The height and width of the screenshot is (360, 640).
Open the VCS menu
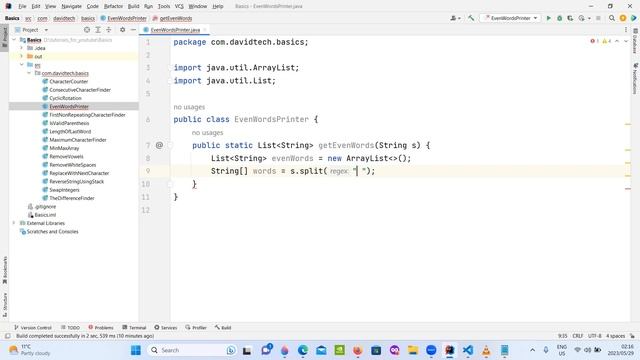click(x=179, y=6)
